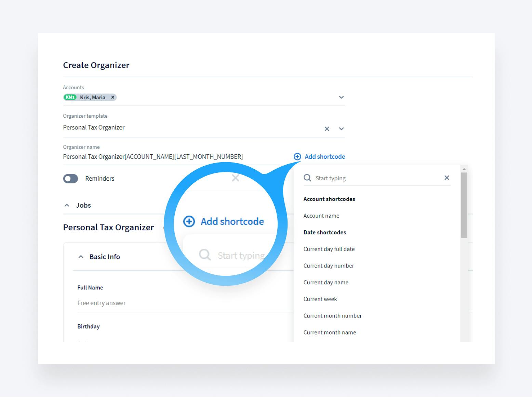Choose Current day number shortcode
The image size is (532, 401).
point(329,266)
